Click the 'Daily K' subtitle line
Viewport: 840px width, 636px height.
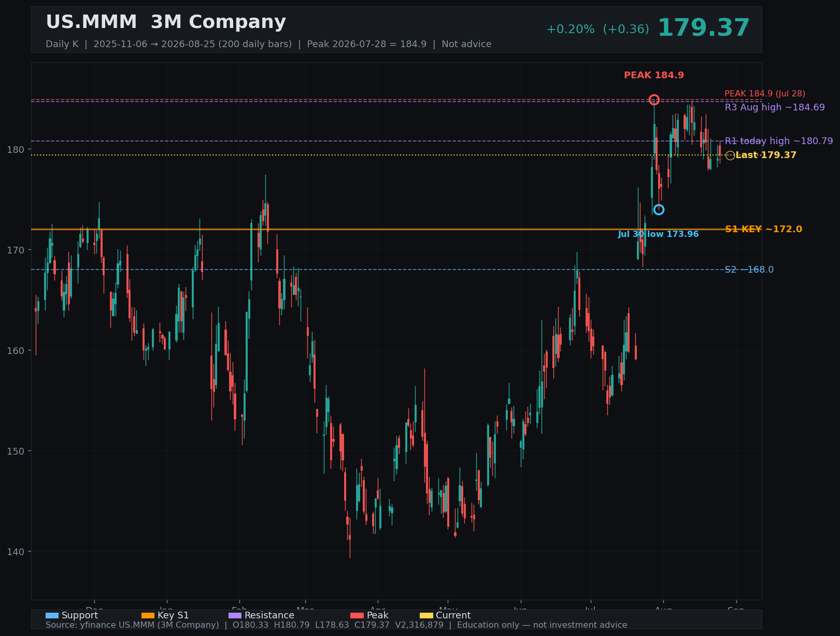pos(268,44)
